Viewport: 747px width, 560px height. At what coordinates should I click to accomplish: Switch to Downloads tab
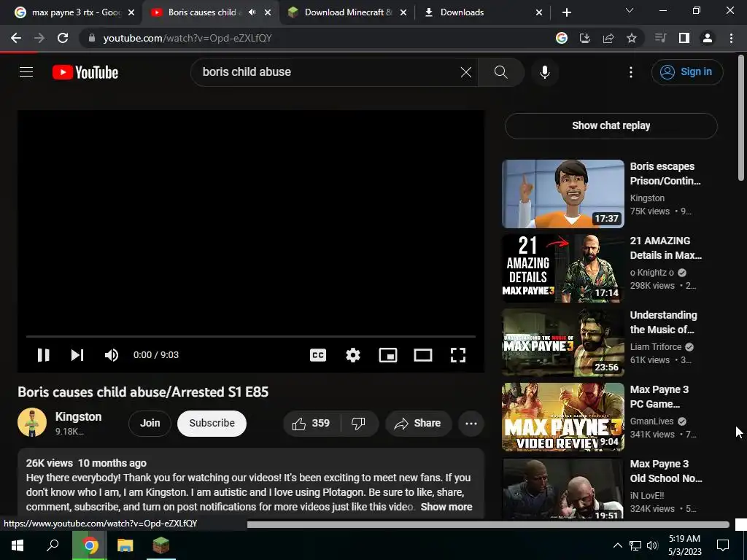coord(483,12)
